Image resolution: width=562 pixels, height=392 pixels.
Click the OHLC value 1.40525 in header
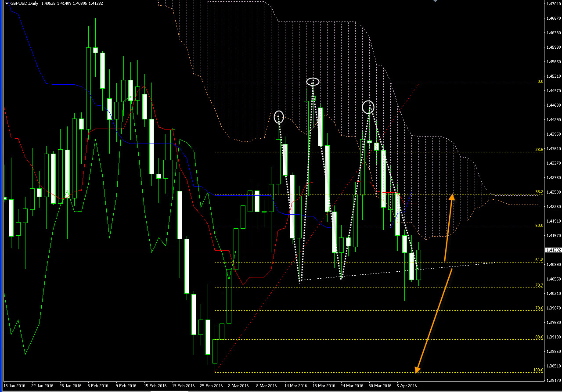tap(47, 3)
